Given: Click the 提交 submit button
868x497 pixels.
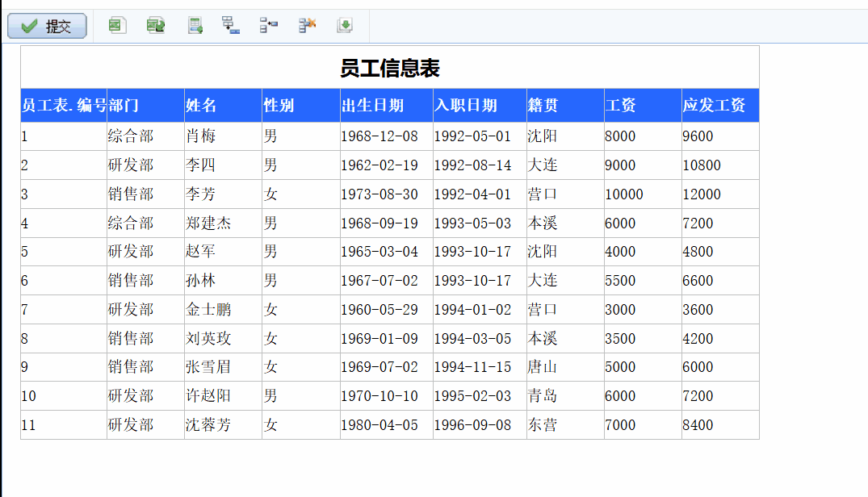Looking at the screenshot, I should pos(47,27).
